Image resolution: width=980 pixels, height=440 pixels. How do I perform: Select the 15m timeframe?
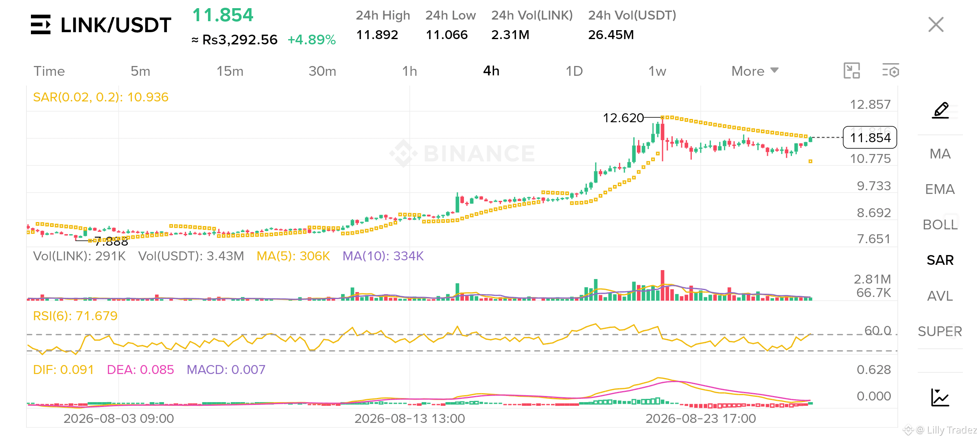coord(230,71)
